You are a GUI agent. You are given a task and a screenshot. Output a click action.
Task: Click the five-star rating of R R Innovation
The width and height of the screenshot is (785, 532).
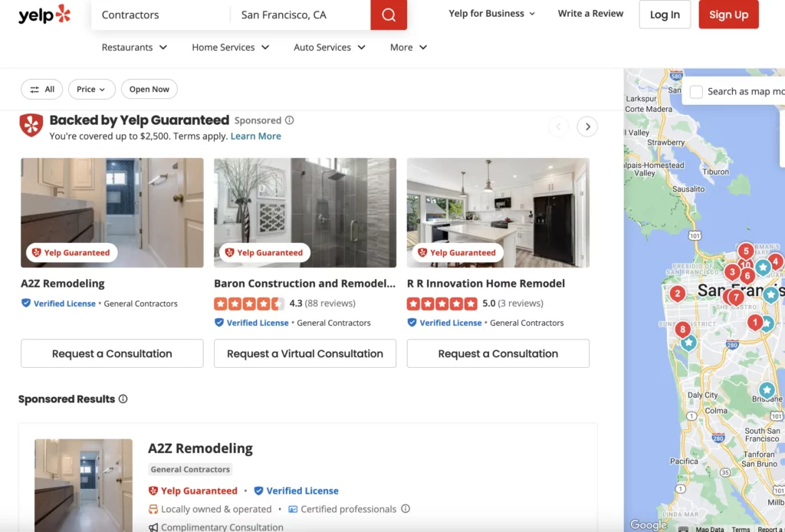pyautogui.click(x=442, y=304)
